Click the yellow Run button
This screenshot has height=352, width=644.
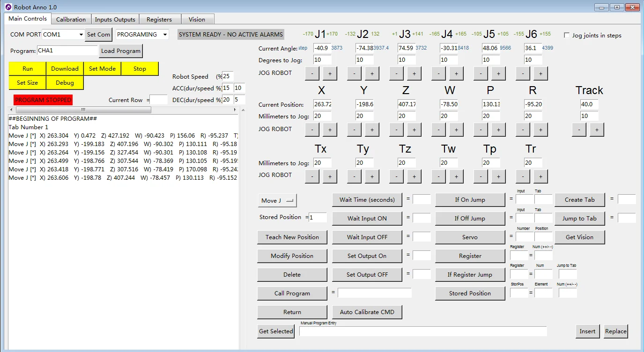pyautogui.click(x=28, y=69)
